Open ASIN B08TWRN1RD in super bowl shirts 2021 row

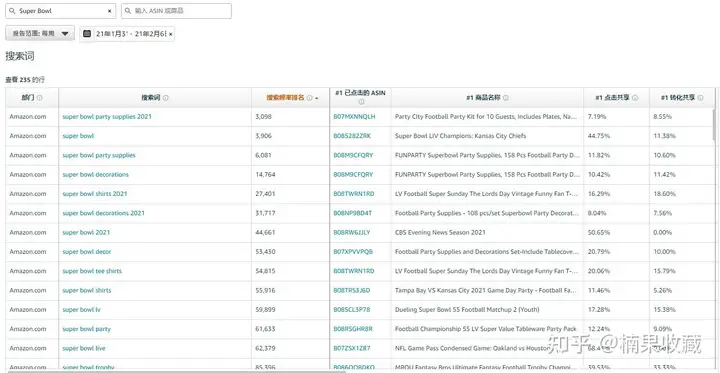pos(354,194)
